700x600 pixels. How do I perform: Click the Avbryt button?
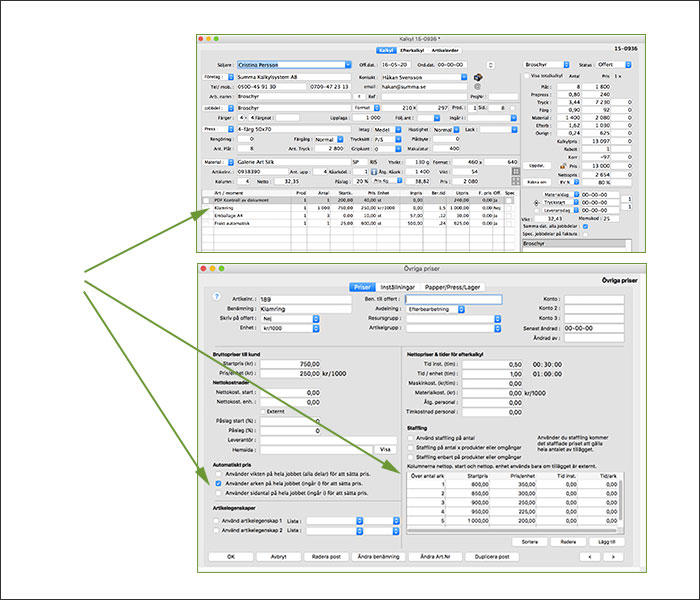[x=279, y=557]
